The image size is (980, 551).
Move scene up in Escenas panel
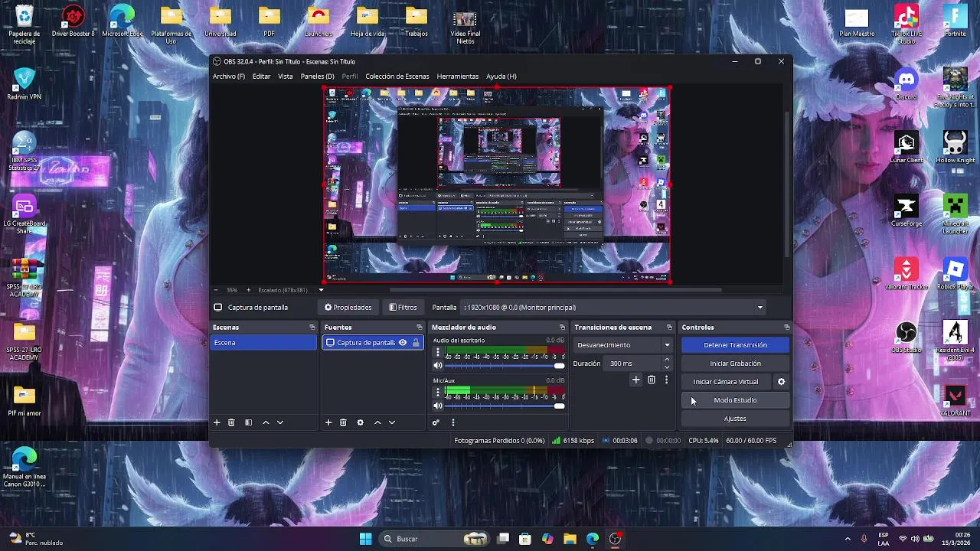pos(266,422)
